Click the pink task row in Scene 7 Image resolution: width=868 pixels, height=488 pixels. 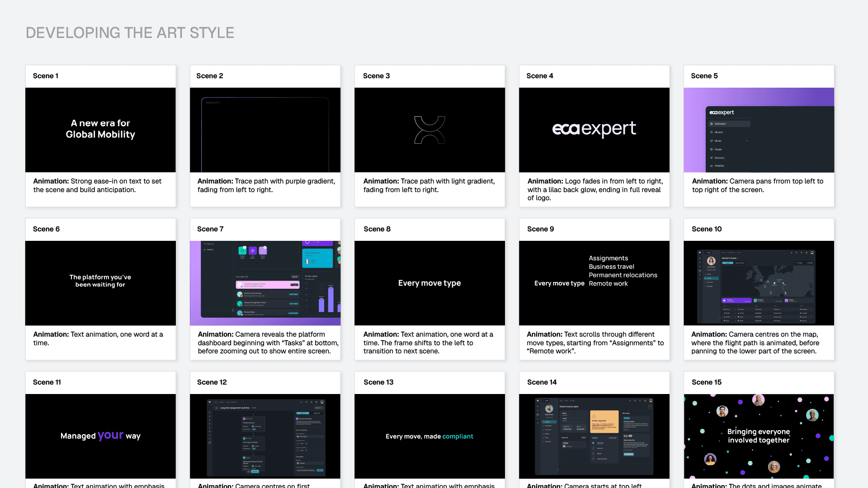[267, 285]
